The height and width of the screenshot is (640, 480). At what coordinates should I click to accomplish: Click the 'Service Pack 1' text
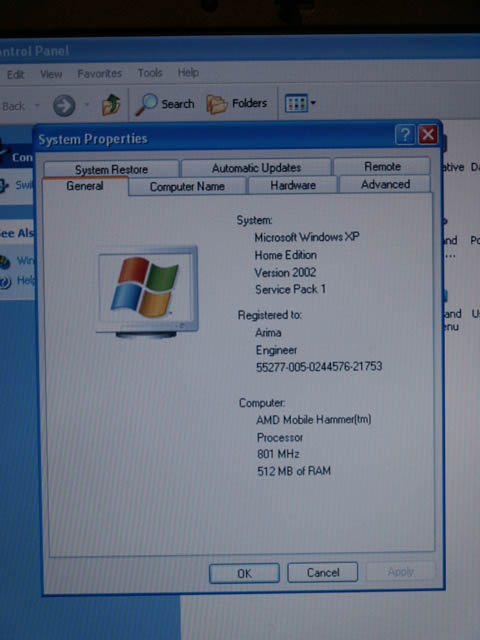pos(290,289)
